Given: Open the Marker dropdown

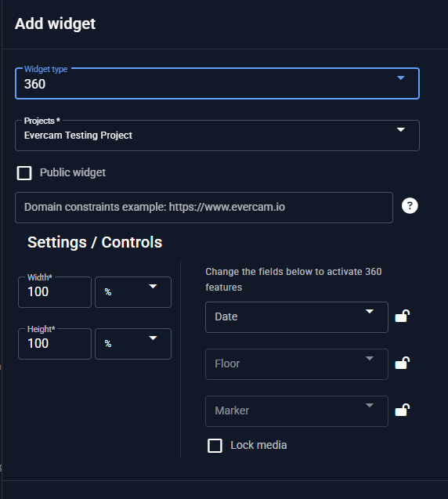Looking at the screenshot, I should pyautogui.click(x=297, y=411).
